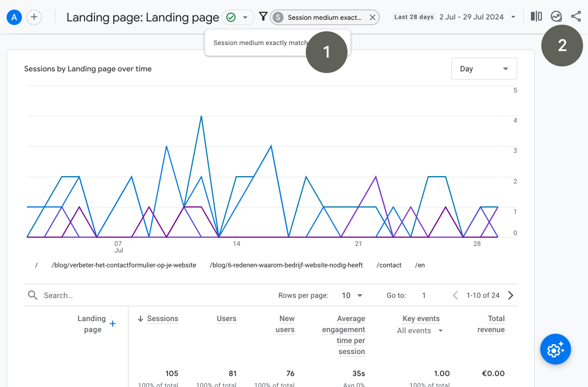Open the Rows per page dropdown
Image resolution: width=588 pixels, height=387 pixels.
[x=352, y=295]
